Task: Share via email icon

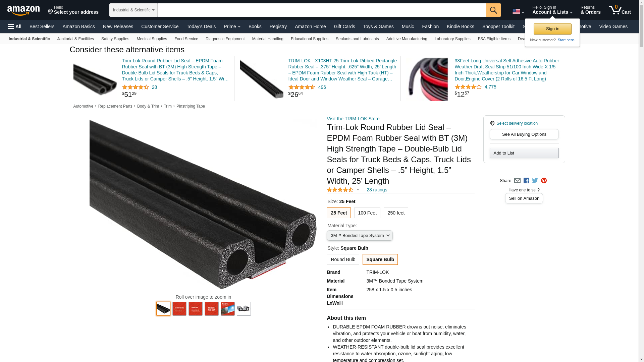Action: pos(517,181)
